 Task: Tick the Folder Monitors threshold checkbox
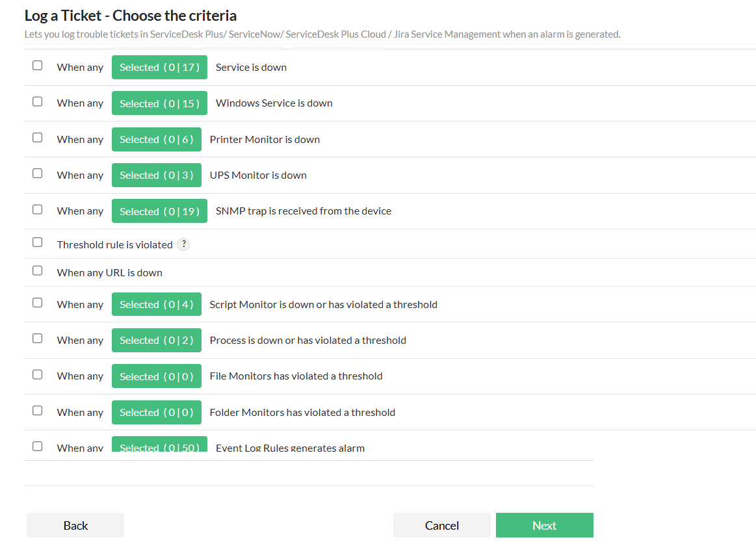pos(38,411)
